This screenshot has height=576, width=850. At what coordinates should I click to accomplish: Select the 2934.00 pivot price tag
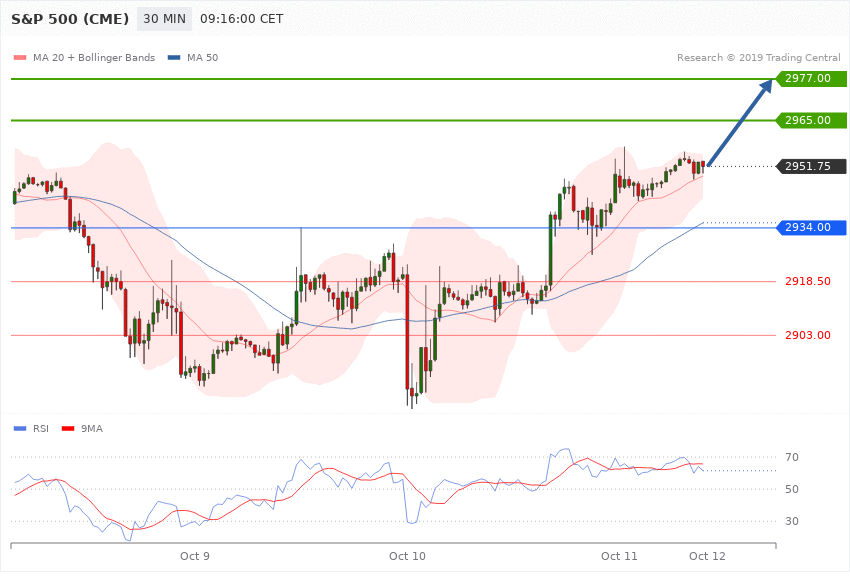(x=811, y=228)
